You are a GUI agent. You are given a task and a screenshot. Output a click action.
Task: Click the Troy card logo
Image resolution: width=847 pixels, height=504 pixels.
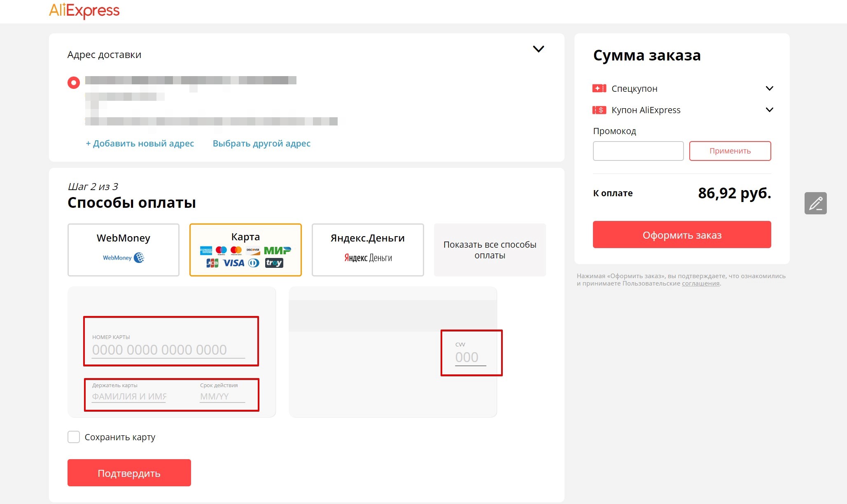274,263
